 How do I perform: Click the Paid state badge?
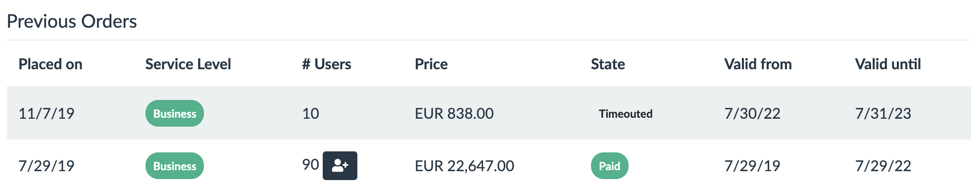(609, 166)
